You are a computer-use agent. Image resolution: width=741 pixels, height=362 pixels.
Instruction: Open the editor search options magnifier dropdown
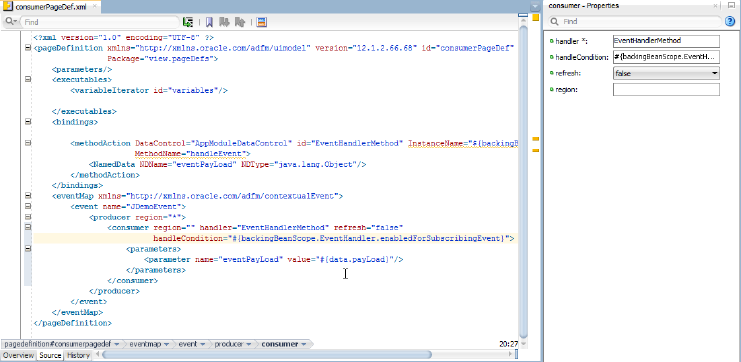(11, 22)
